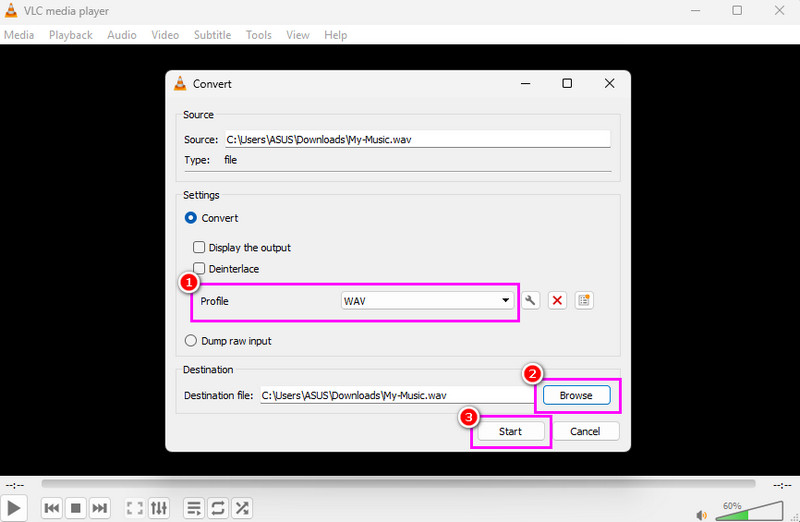Open the Video menu
Image resolution: width=800 pixels, height=522 pixels.
tap(165, 35)
